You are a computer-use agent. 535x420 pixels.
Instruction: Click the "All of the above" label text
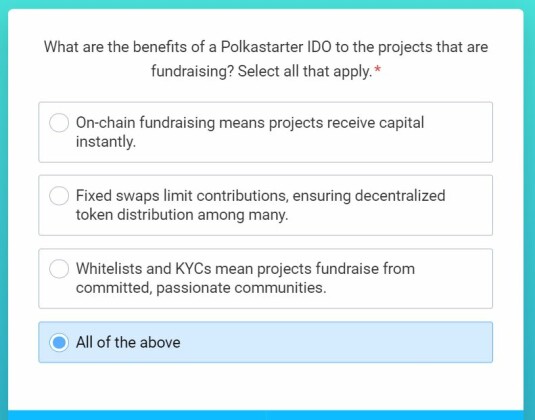(128, 342)
